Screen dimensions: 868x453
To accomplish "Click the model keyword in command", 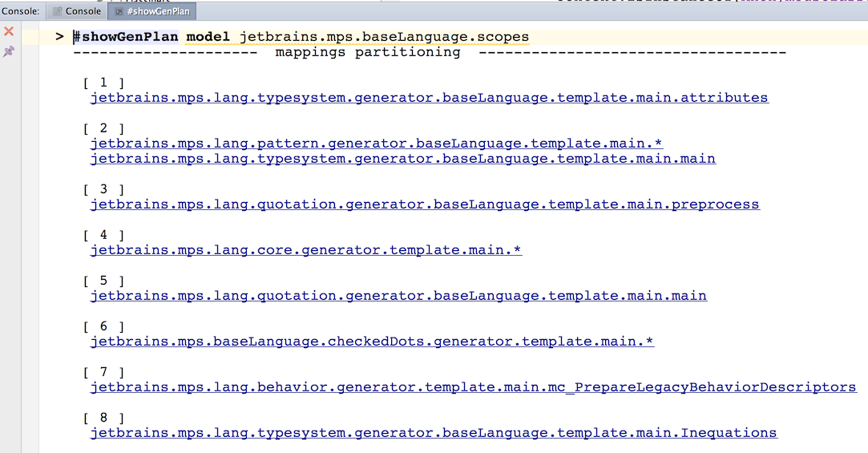I will point(208,37).
